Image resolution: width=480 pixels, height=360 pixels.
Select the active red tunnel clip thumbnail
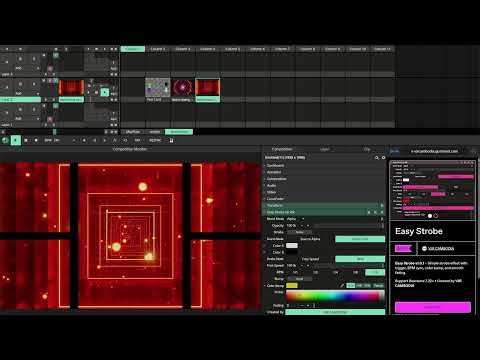tap(208, 87)
